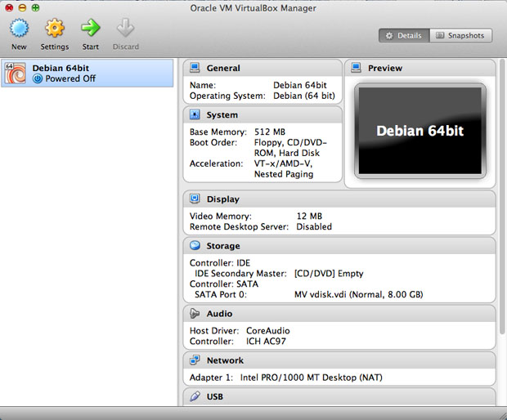Click the Powered Off status text
507x420 pixels.
point(70,78)
